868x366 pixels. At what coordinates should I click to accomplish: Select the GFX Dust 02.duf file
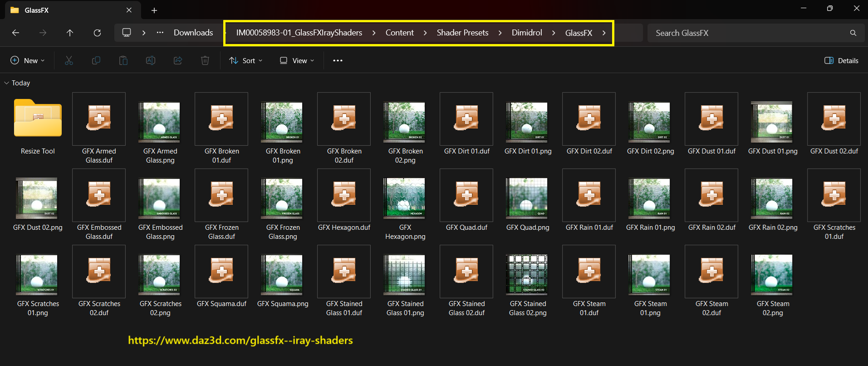834,124
